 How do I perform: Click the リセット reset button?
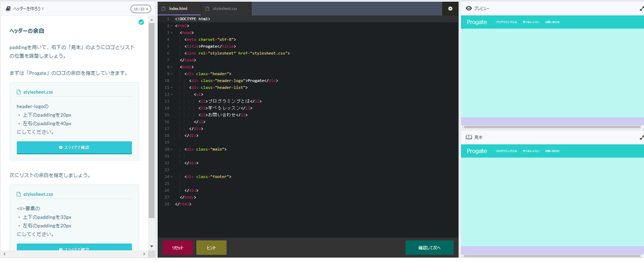pos(177,248)
